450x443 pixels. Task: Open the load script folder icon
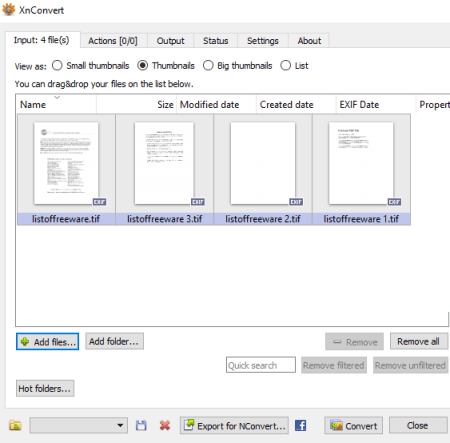coord(15,426)
